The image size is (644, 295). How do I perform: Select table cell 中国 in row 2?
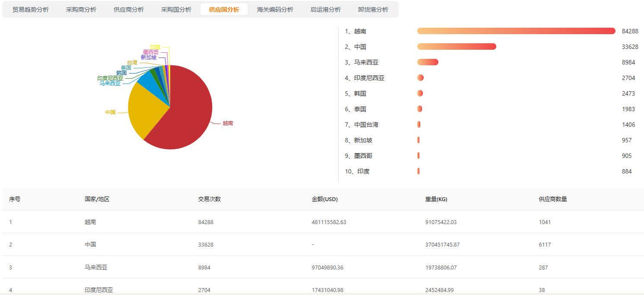coord(90,244)
